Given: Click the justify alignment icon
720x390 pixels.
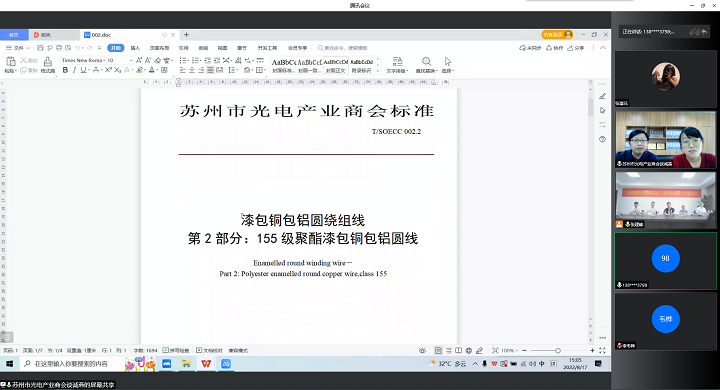Looking at the screenshot, I should click(x=210, y=70).
